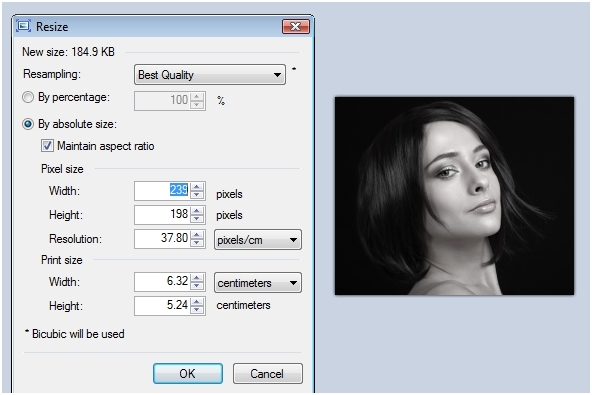Open the Resampling Best Quality dropdown
Image resolution: width=592 pixels, height=395 pixels.
210,74
